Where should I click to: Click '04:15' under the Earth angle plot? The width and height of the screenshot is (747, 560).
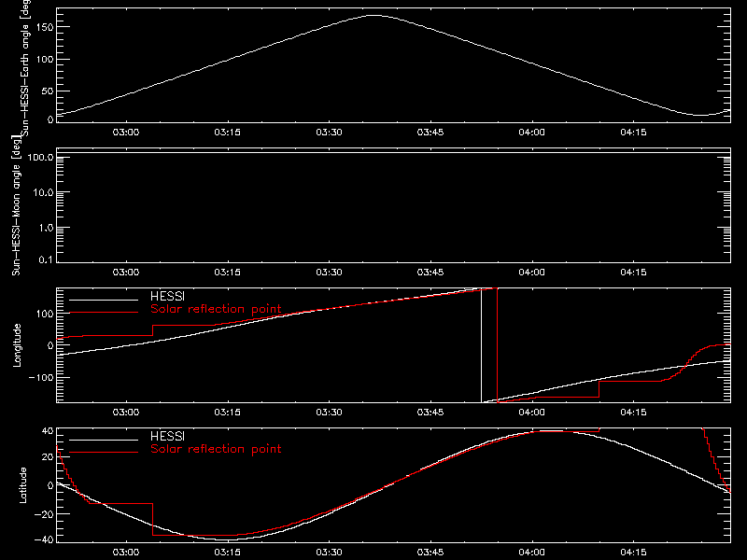click(x=633, y=132)
